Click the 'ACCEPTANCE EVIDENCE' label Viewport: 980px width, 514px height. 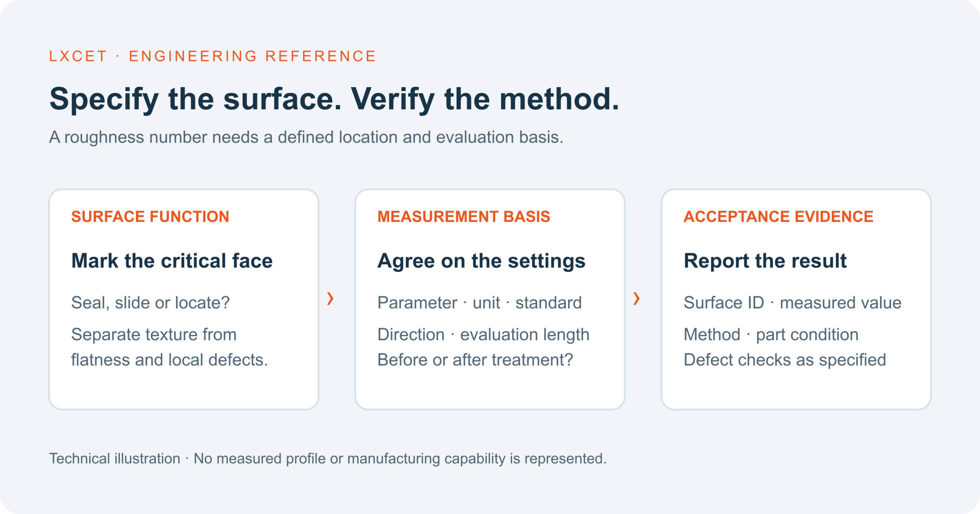pyautogui.click(x=778, y=217)
